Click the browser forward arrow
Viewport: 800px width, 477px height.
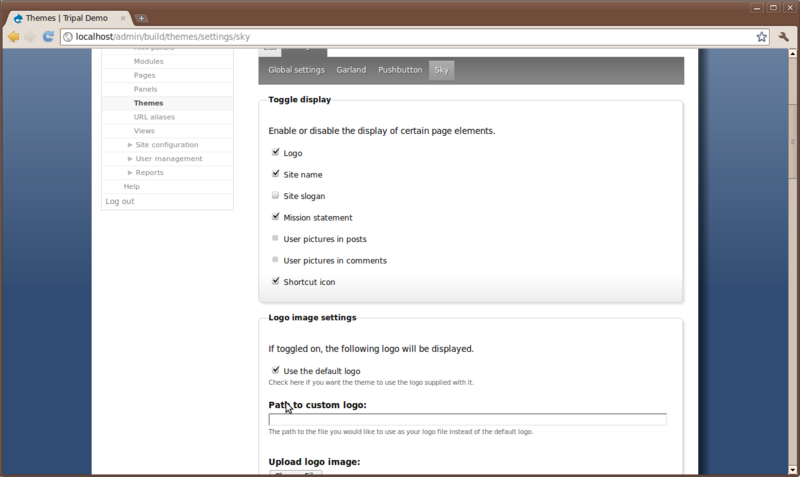pyautogui.click(x=30, y=37)
